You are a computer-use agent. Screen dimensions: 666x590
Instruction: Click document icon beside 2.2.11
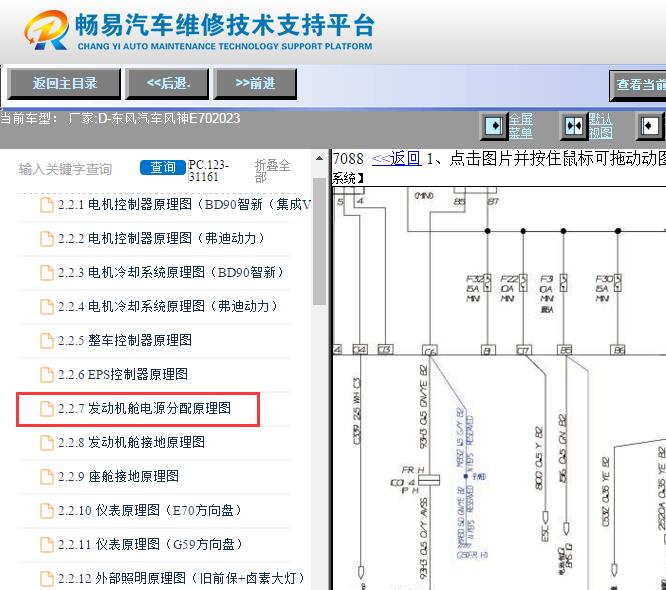pyautogui.click(x=47, y=545)
